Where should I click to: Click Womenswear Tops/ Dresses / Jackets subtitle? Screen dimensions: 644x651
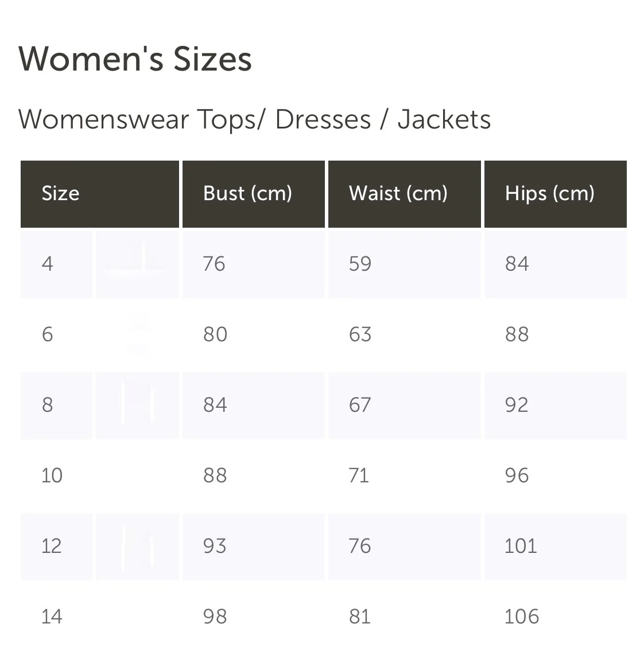pos(254,119)
